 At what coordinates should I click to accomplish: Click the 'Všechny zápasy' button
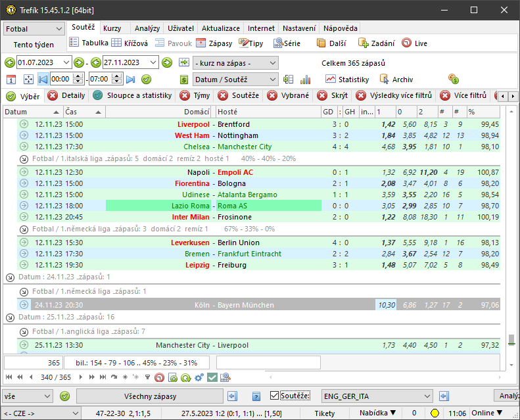(150, 396)
